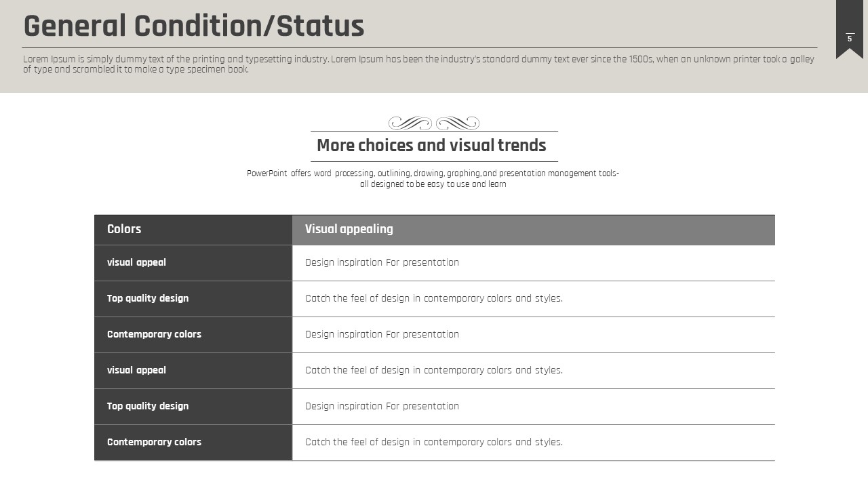Viewport: 868px width, 488px height.
Task: Select the first "visual appeal" row label
Action: pos(136,262)
